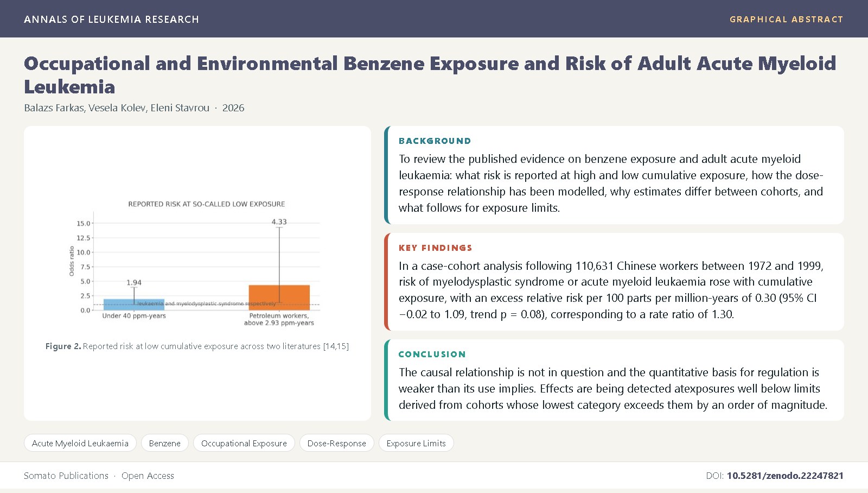
Task: Click the Exposure Limits keyword tag
Action: click(x=416, y=443)
